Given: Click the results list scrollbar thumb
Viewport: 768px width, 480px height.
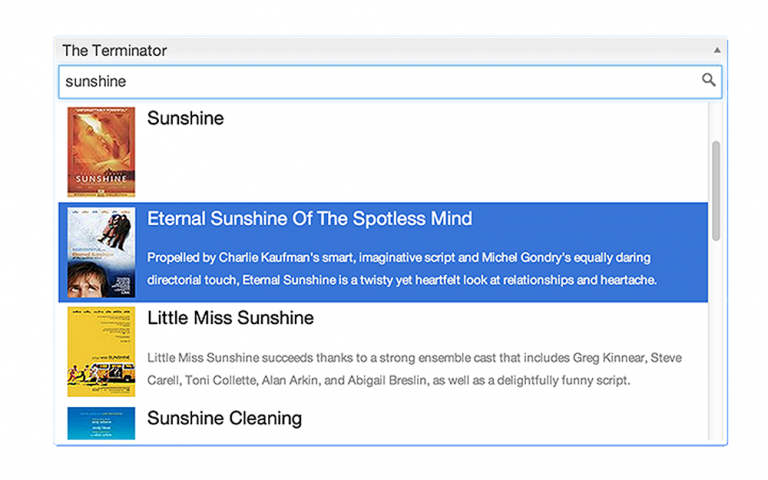Looking at the screenshot, I should [x=715, y=190].
